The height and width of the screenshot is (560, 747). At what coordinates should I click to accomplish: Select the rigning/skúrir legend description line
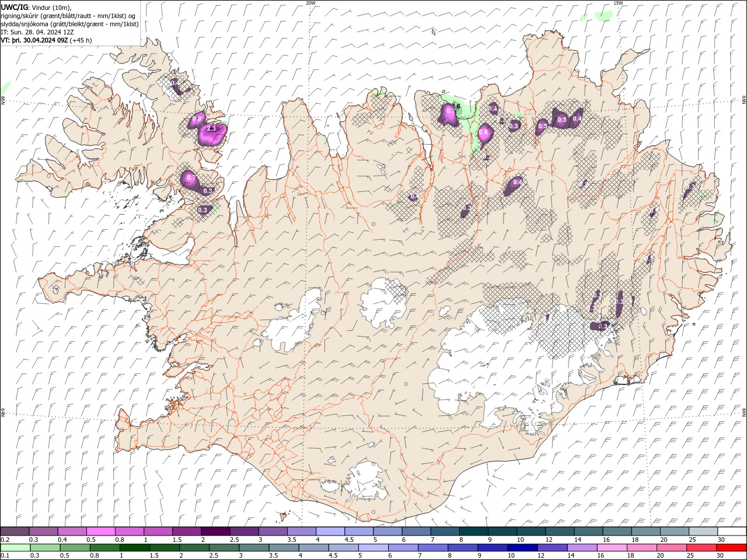tap(68, 16)
